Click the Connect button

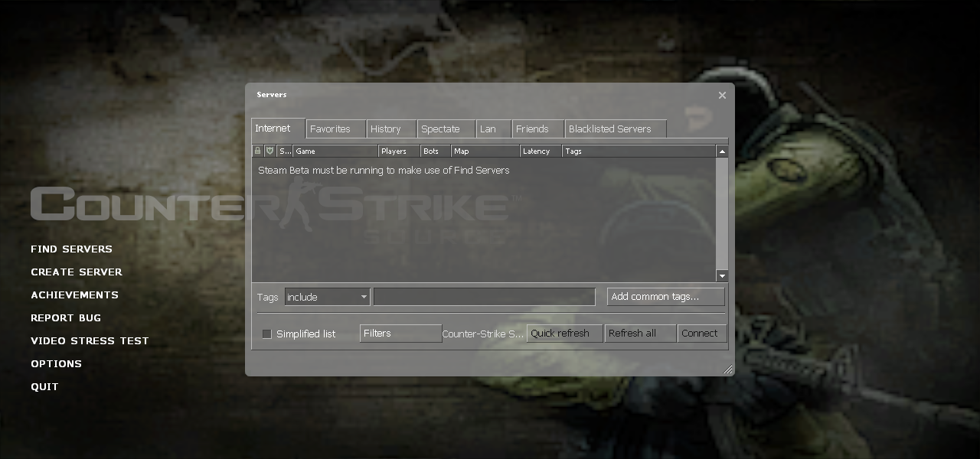(702, 334)
